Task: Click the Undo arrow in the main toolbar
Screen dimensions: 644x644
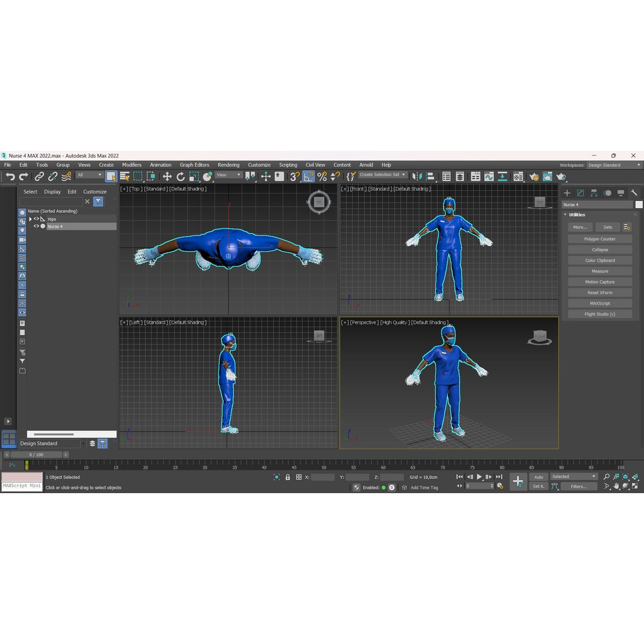Action: coord(10,177)
